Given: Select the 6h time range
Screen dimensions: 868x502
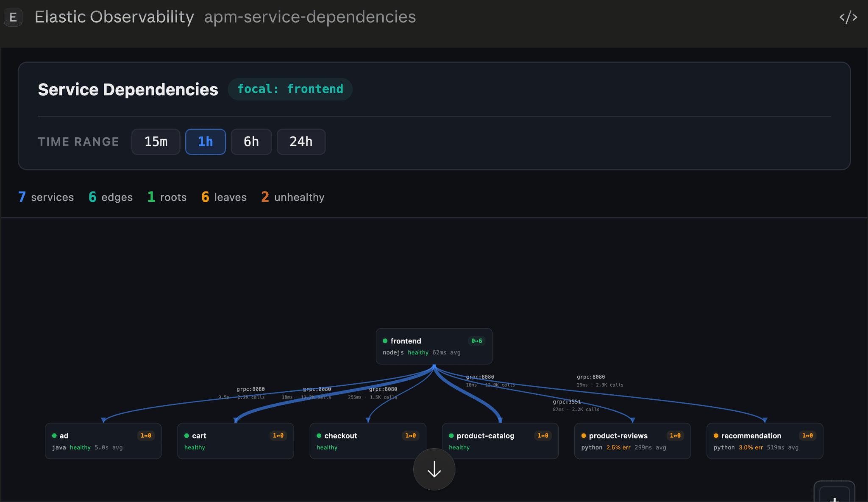Looking at the screenshot, I should coord(251,142).
